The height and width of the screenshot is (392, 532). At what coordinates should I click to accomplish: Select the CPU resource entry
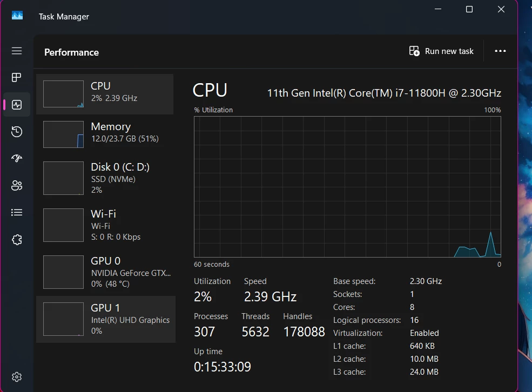click(105, 94)
